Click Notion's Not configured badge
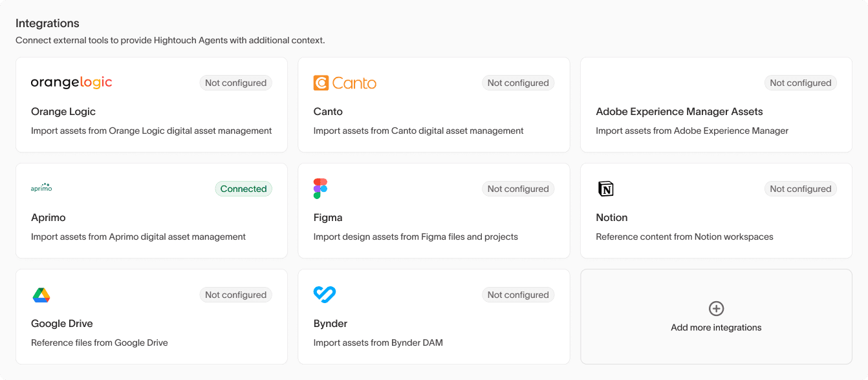This screenshot has height=380, width=868. tap(800, 189)
